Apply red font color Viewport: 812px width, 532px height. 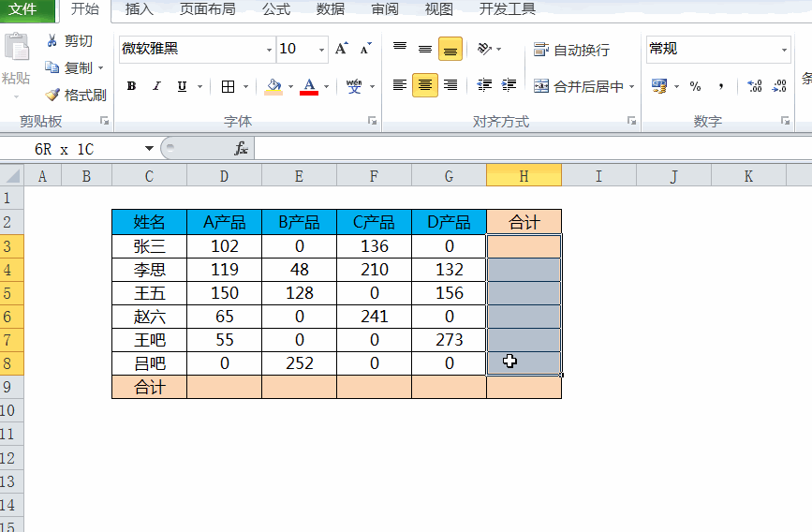pos(309,86)
